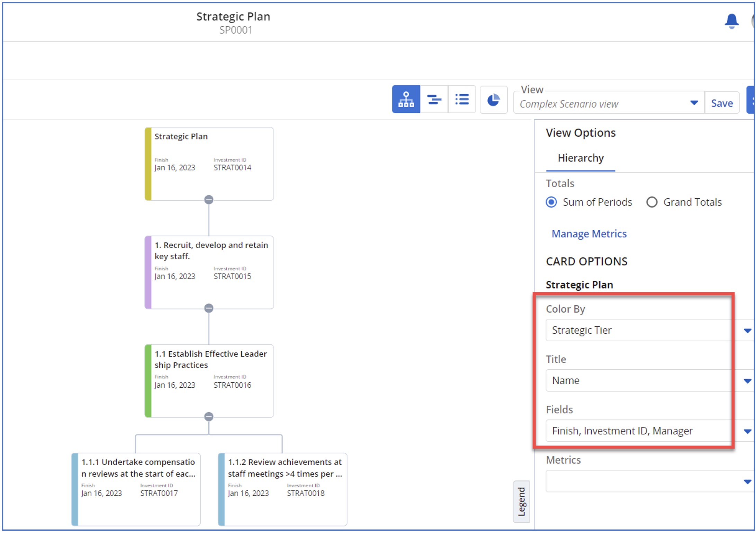The height and width of the screenshot is (533, 756).
Task: Click the STRAT0017 investment ID text
Action: 159,493
